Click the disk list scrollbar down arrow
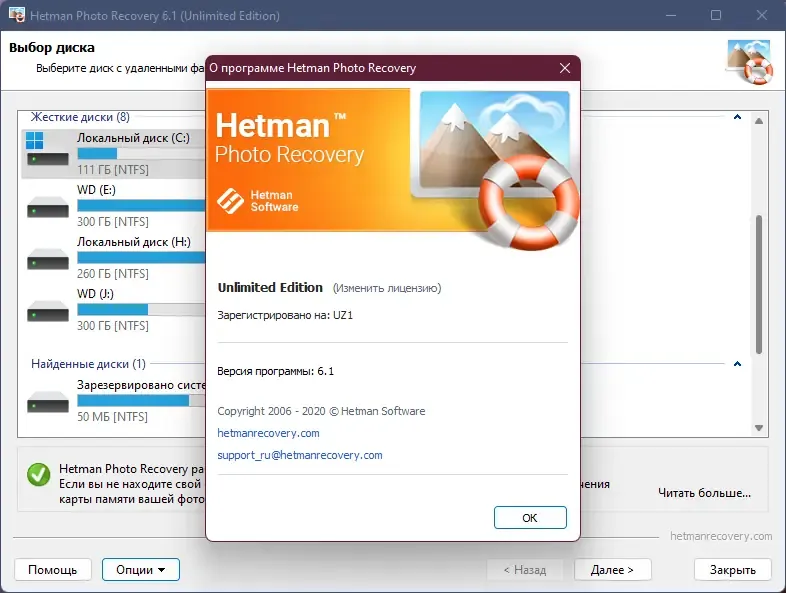Viewport: 786px width, 593px height. click(x=759, y=428)
